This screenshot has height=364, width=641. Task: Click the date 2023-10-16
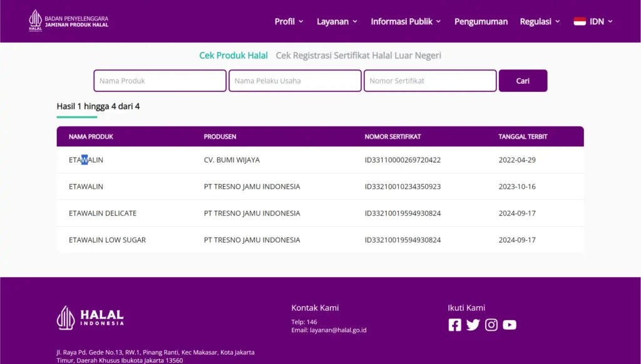click(517, 186)
